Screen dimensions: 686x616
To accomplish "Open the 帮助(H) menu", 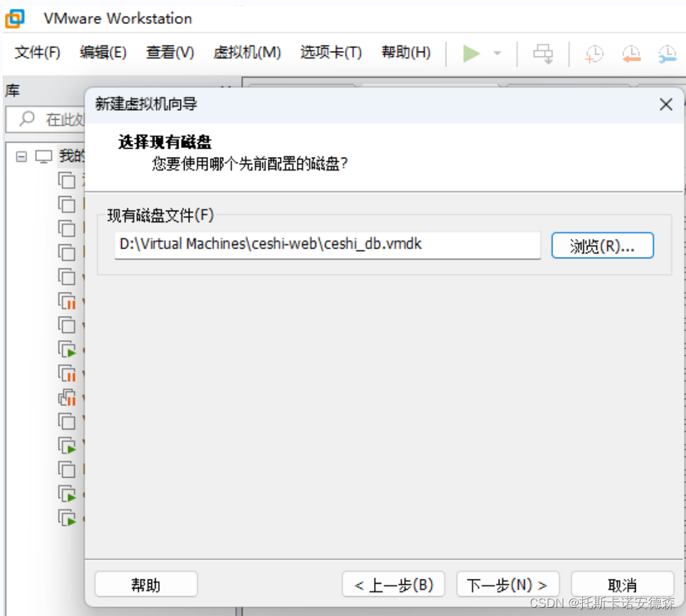I will [406, 52].
